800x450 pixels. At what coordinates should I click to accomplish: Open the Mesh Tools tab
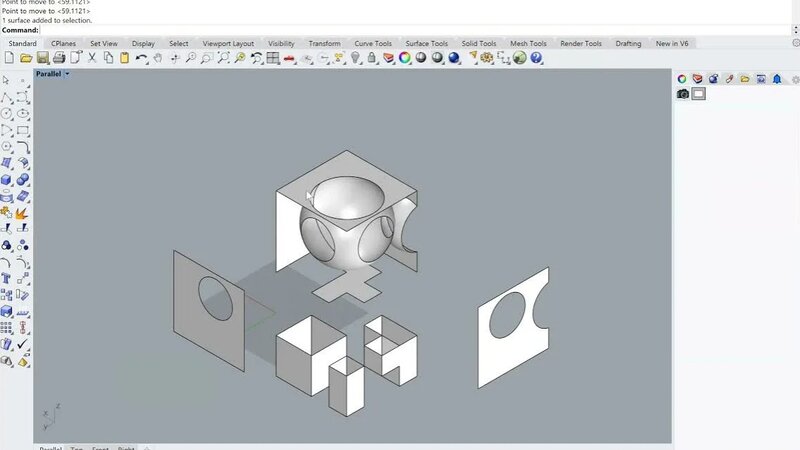(x=528, y=43)
